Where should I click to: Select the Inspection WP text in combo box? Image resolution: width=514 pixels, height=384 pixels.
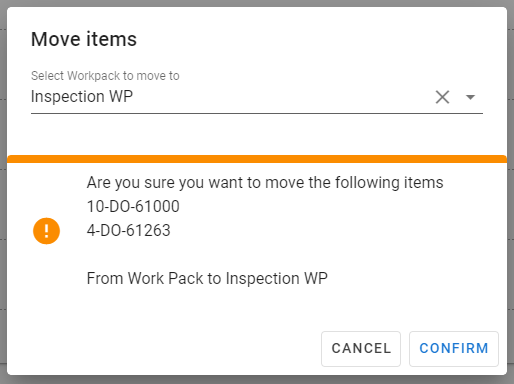click(82, 97)
